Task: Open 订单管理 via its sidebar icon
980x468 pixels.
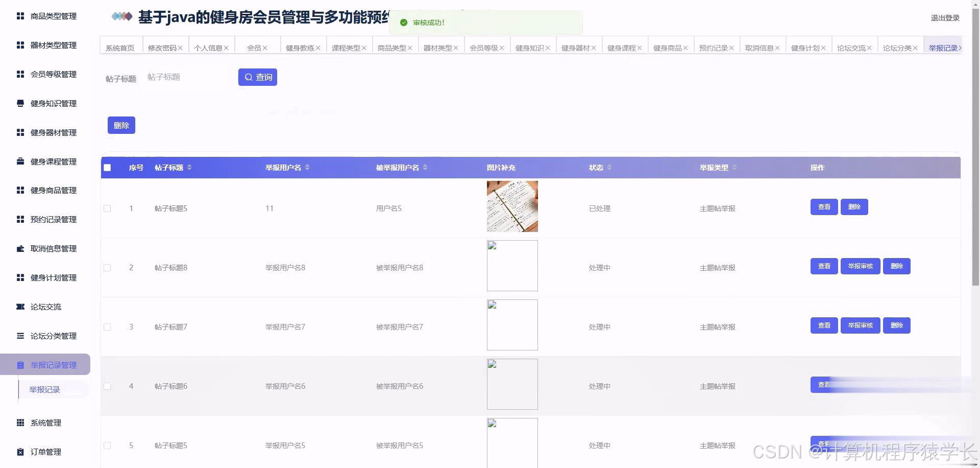Action: [x=21, y=452]
